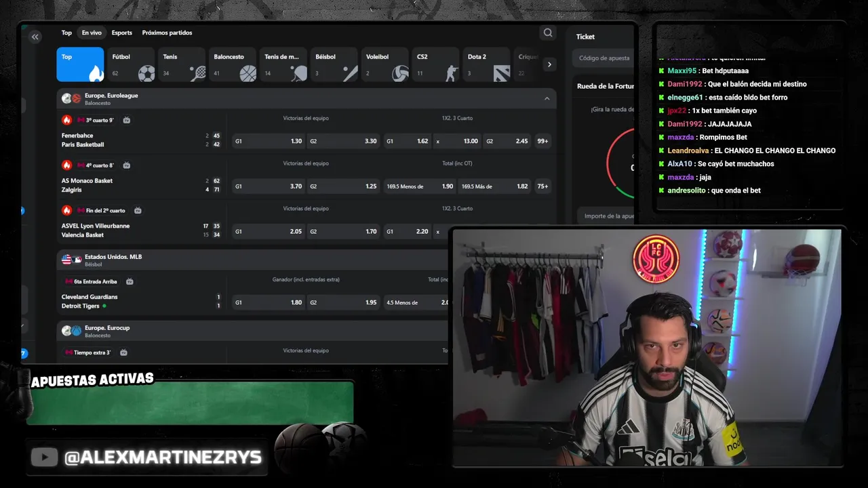
Task: Open stats icon beside 3º cuarto 9'
Action: (126, 120)
